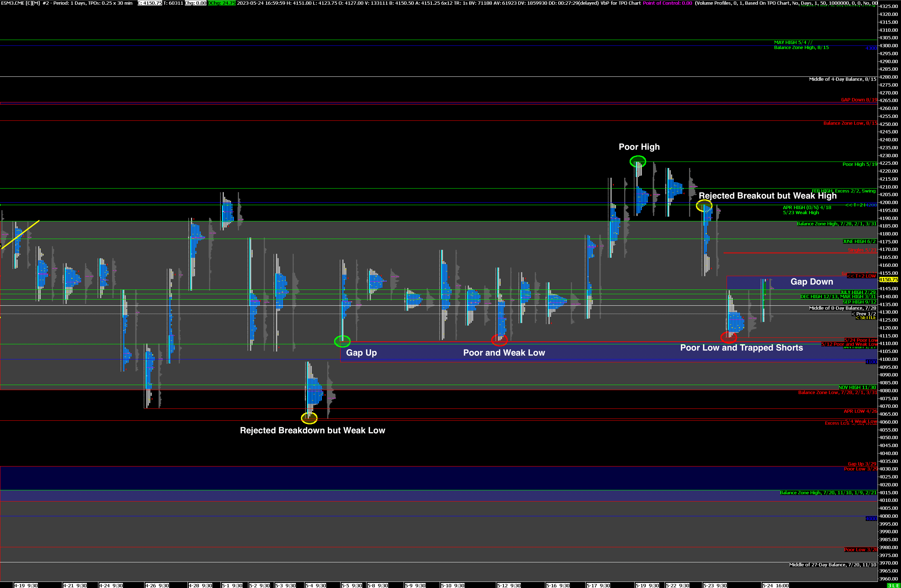The width and height of the screenshot is (901, 588).
Task: Click the current price tag 4150.75
Action: [888, 280]
